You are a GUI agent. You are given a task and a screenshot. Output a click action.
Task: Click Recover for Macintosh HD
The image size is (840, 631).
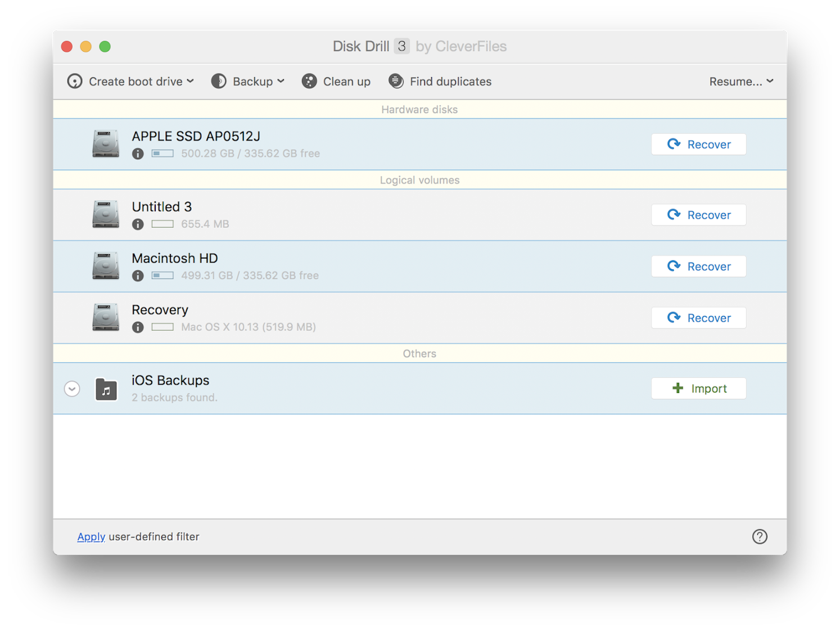coord(698,266)
